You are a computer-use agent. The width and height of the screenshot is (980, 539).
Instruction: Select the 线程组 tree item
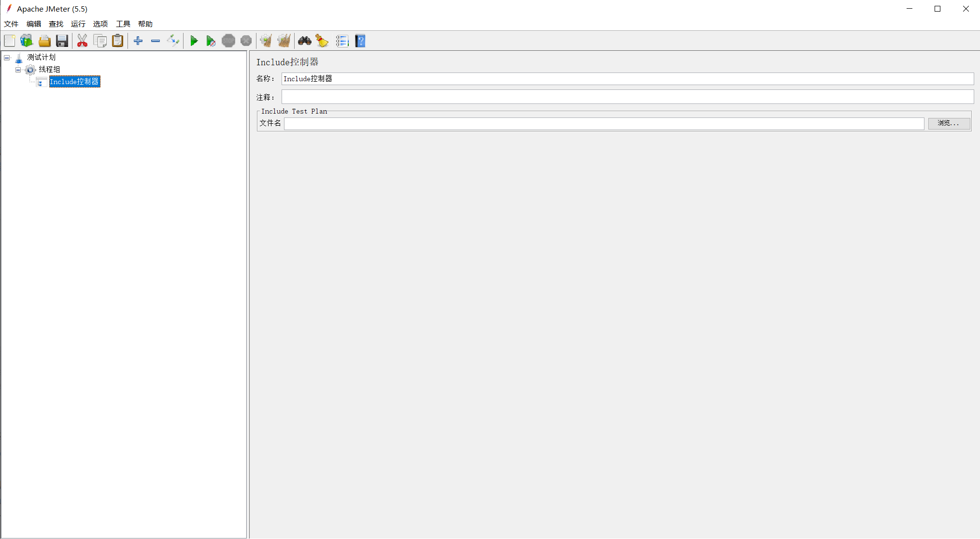tap(49, 70)
